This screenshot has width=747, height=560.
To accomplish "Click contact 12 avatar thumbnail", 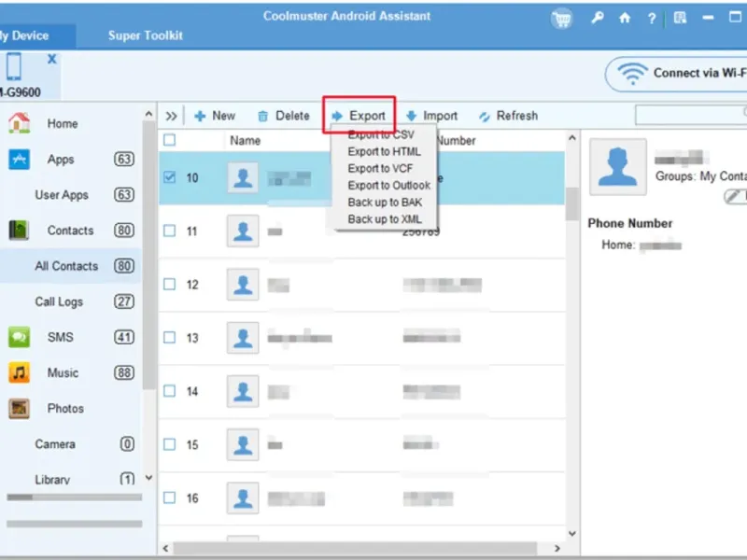I will 243,285.
